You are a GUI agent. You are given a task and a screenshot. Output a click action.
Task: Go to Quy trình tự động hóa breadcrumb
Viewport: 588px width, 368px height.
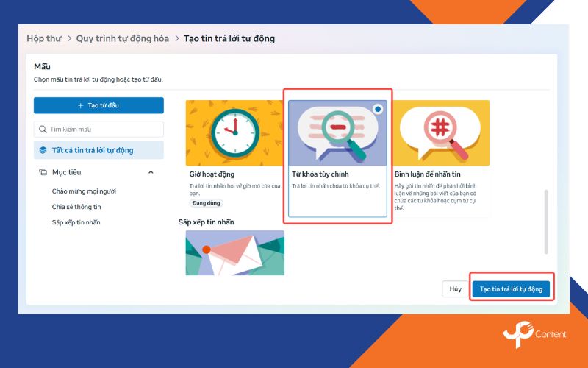click(x=122, y=38)
